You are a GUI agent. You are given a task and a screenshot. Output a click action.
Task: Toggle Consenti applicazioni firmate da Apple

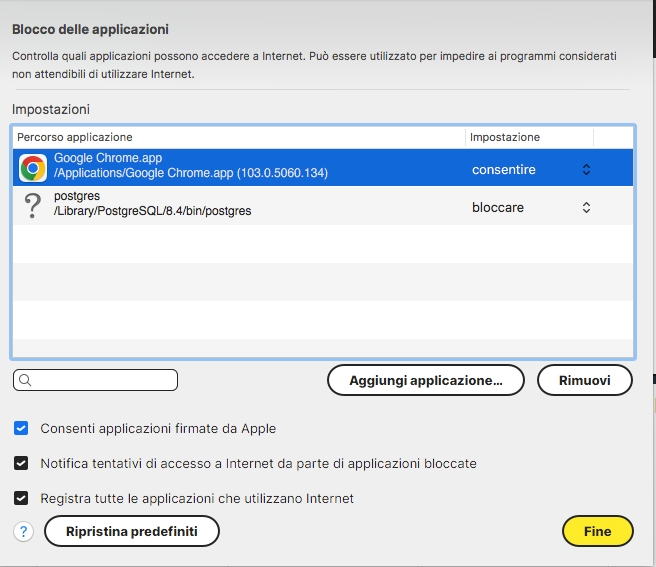[x=21, y=428]
